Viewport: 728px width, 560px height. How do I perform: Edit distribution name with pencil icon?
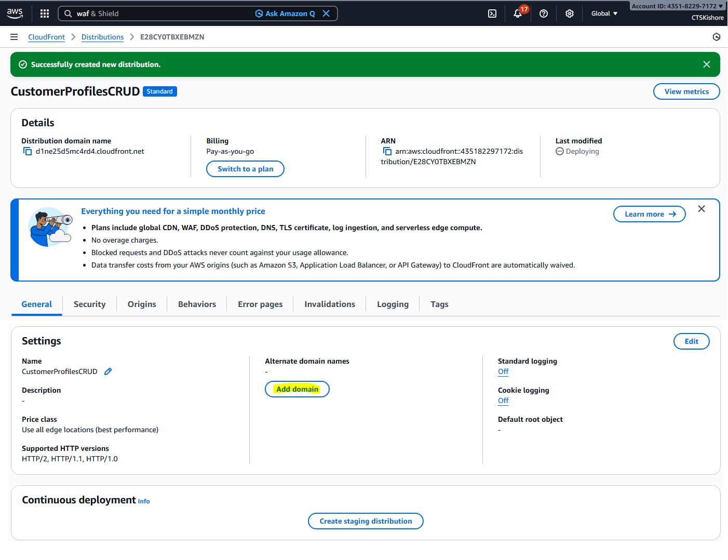(x=108, y=372)
